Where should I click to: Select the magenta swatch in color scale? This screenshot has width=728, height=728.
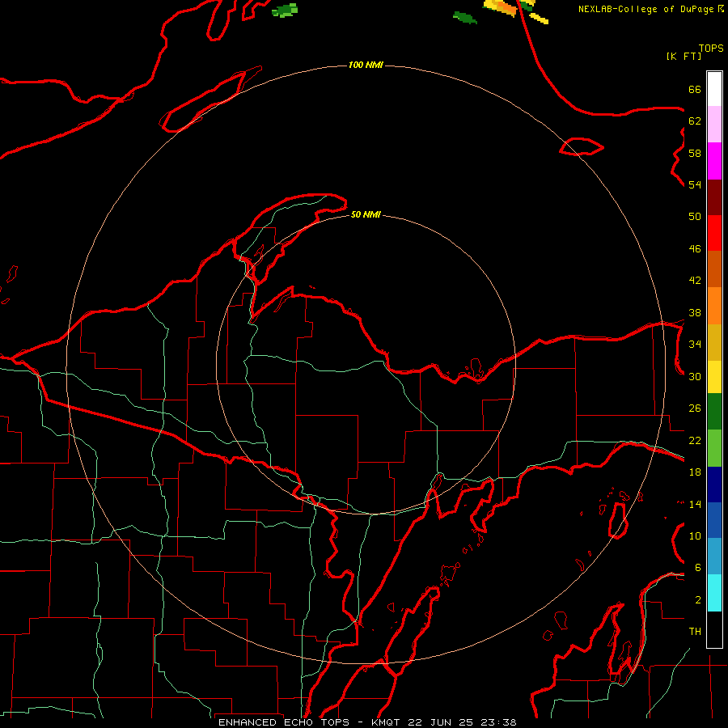click(714, 161)
